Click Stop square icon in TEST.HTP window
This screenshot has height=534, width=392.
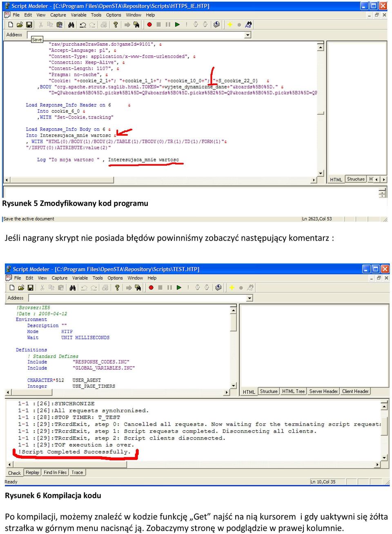pos(160,288)
